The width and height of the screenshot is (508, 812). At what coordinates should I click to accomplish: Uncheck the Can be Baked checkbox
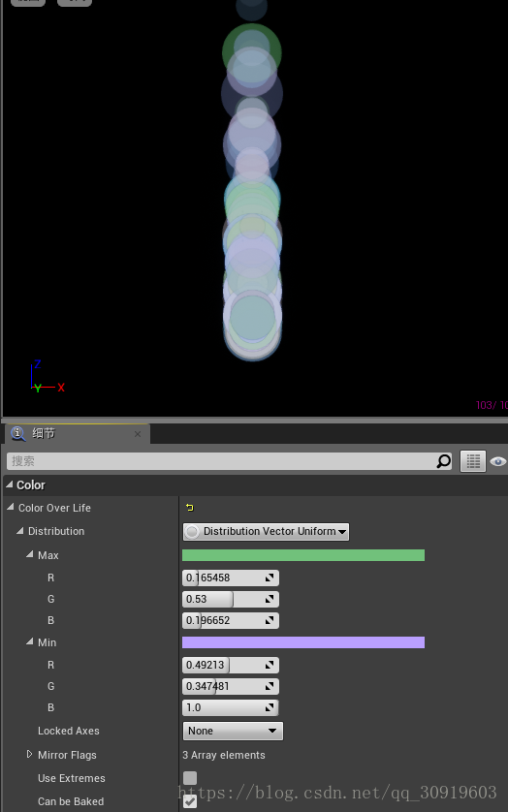190,800
